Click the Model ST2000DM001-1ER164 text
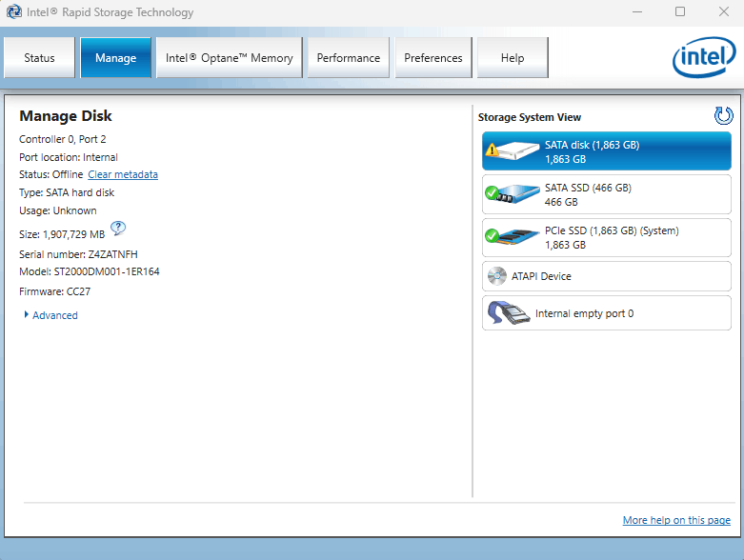744x560 pixels. point(90,271)
